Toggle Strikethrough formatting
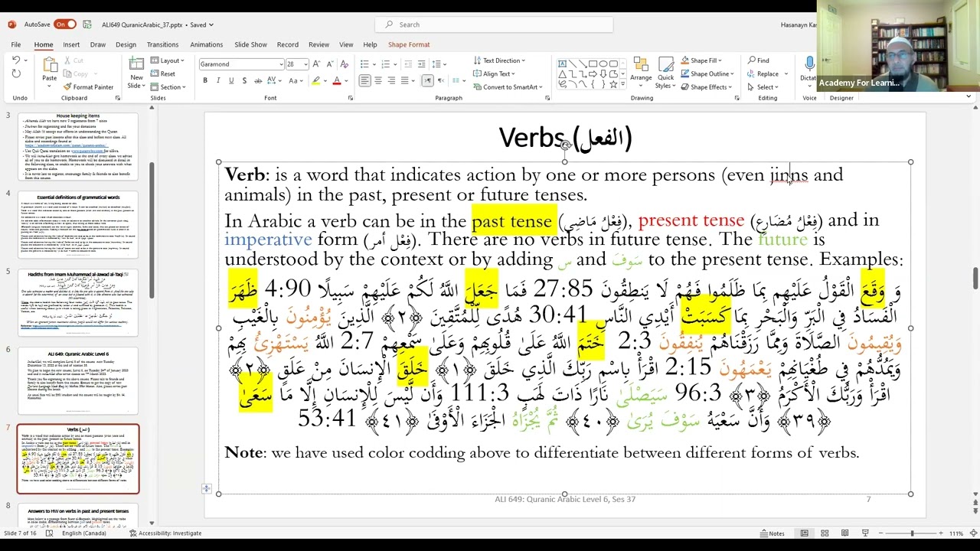This screenshot has width=980, height=551. 257,81
